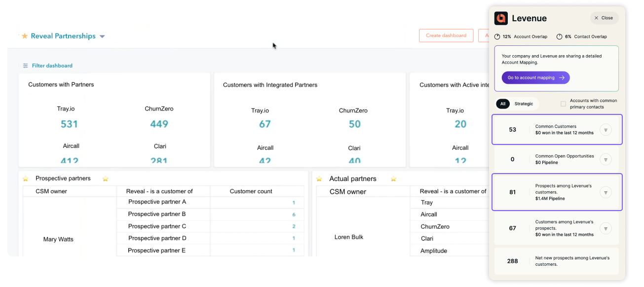644x287 pixels.
Task: Click the Contact Overlap pie icon
Action: click(559, 36)
